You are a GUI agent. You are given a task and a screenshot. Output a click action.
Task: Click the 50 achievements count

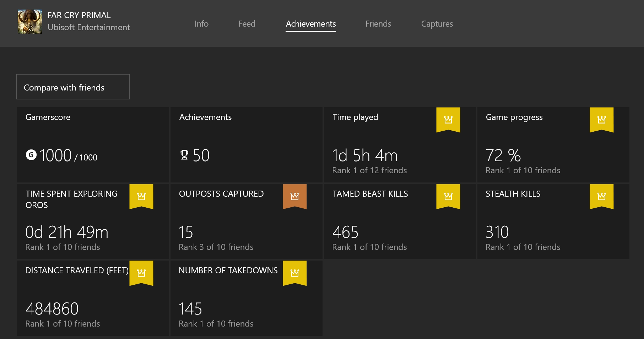tap(201, 155)
